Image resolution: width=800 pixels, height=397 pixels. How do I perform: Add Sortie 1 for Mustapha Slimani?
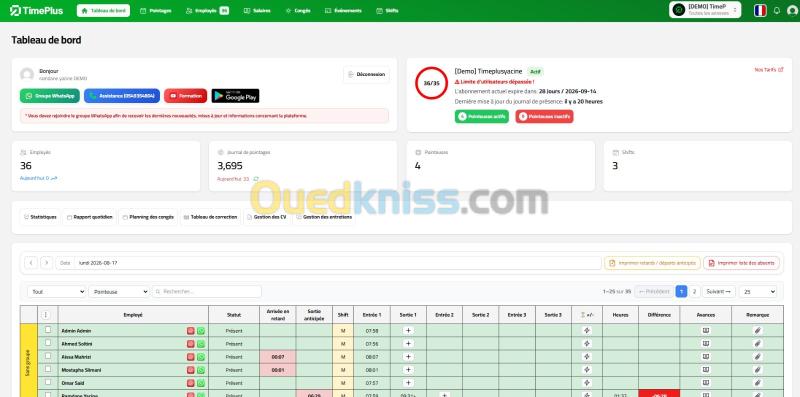[x=408, y=370]
